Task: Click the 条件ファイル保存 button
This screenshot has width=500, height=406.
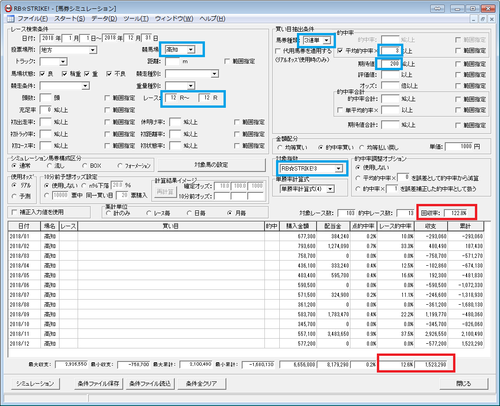Action: (98, 384)
